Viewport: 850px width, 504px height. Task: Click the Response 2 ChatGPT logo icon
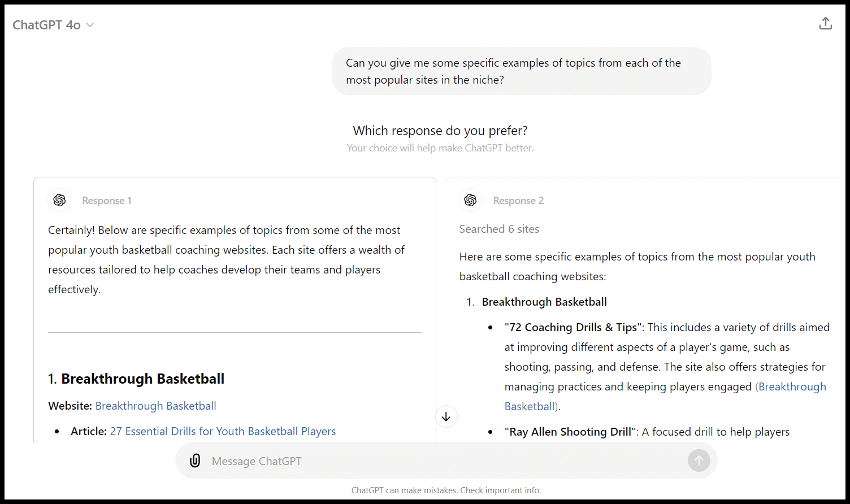click(x=470, y=200)
